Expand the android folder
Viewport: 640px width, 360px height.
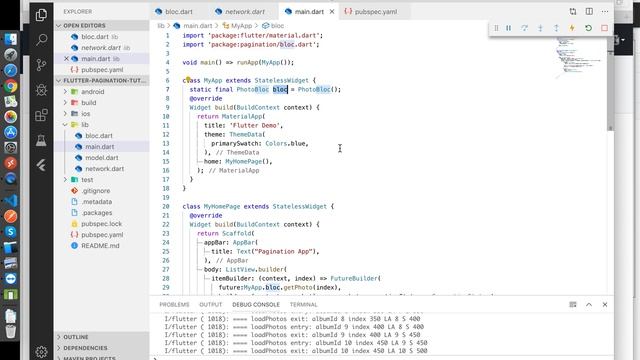click(102, 91)
